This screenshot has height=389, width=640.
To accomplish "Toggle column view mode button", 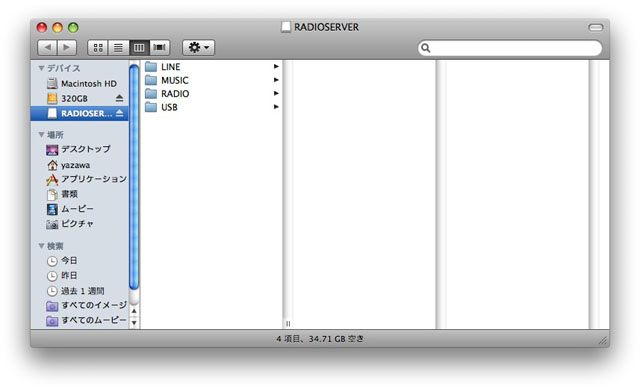I will [139, 48].
